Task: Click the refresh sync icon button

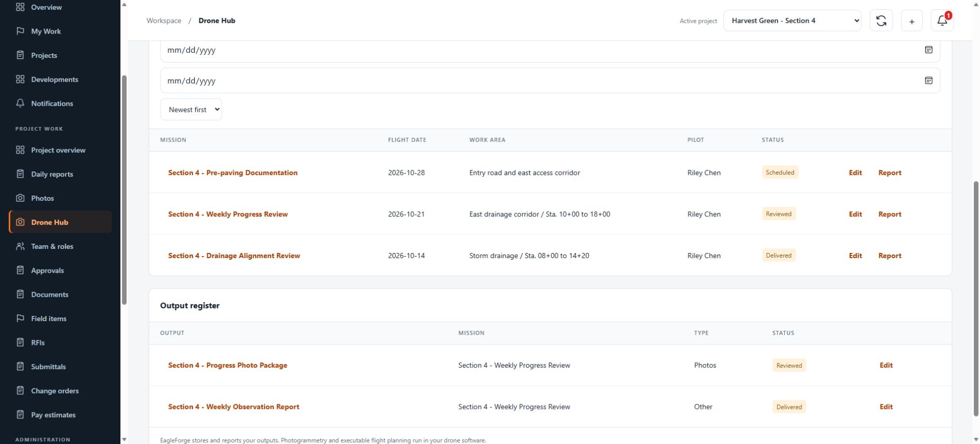Action: 881,21
